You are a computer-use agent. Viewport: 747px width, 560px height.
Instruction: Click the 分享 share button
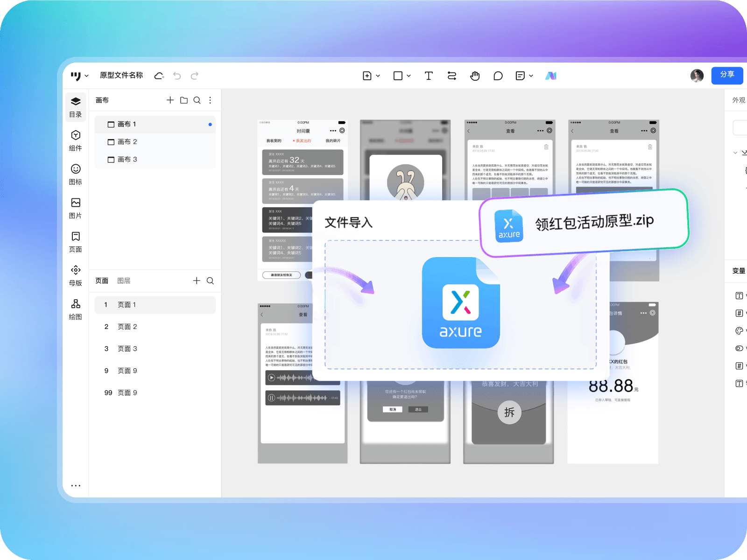point(727,75)
